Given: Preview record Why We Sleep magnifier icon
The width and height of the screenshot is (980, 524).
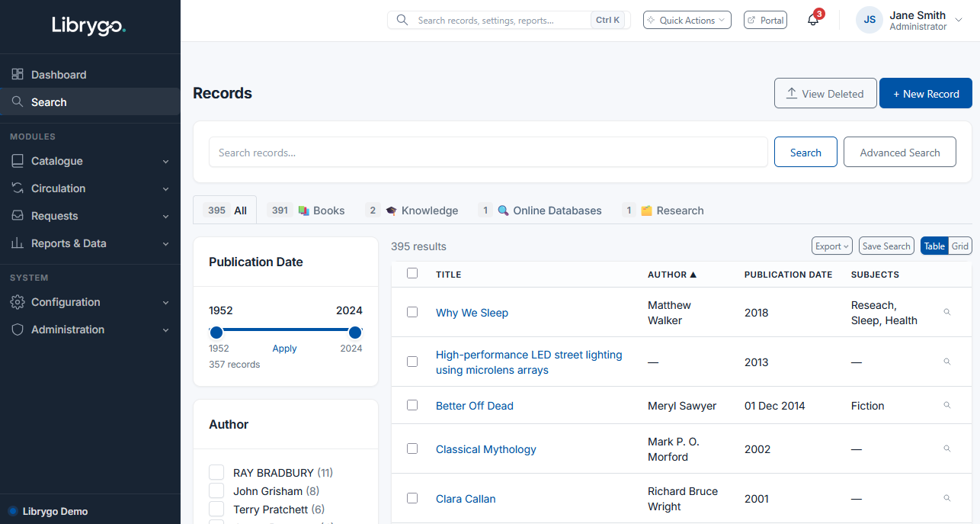Looking at the screenshot, I should click(x=947, y=312).
